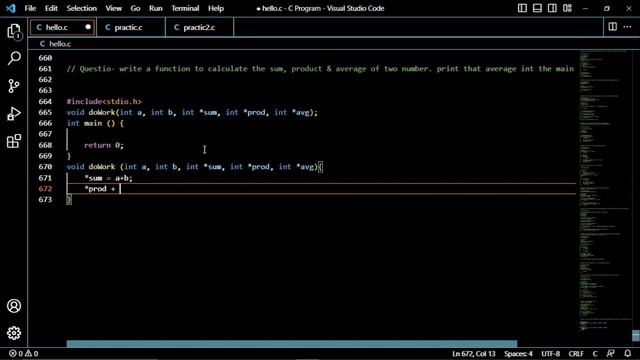Toggle the secondary side bar layout icon
The height and width of the screenshot is (360, 640).
point(552,8)
